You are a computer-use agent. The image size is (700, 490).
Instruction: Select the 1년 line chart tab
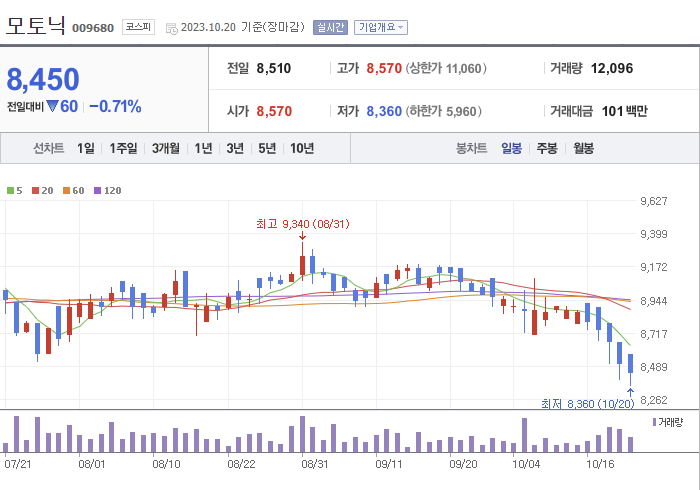tap(203, 148)
